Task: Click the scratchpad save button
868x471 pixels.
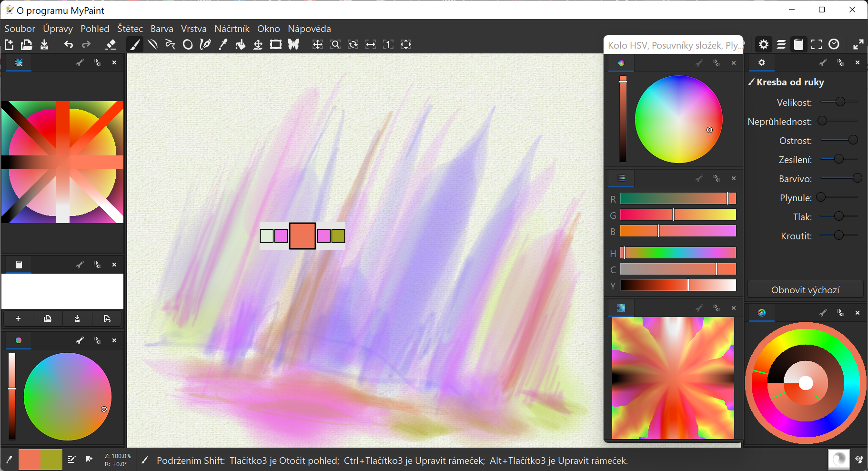Action: [77, 318]
